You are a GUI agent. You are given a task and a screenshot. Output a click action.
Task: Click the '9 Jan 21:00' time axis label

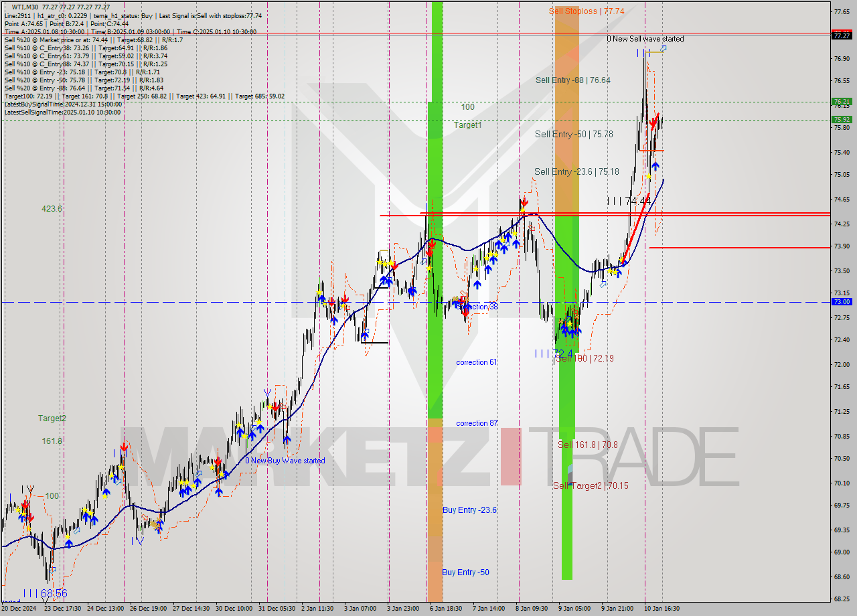click(618, 609)
